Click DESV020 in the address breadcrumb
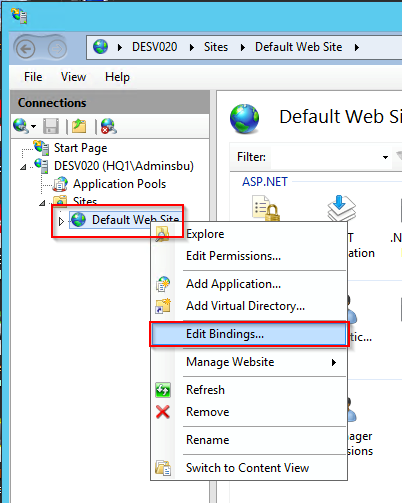402x503 pixels. [155, 47]
